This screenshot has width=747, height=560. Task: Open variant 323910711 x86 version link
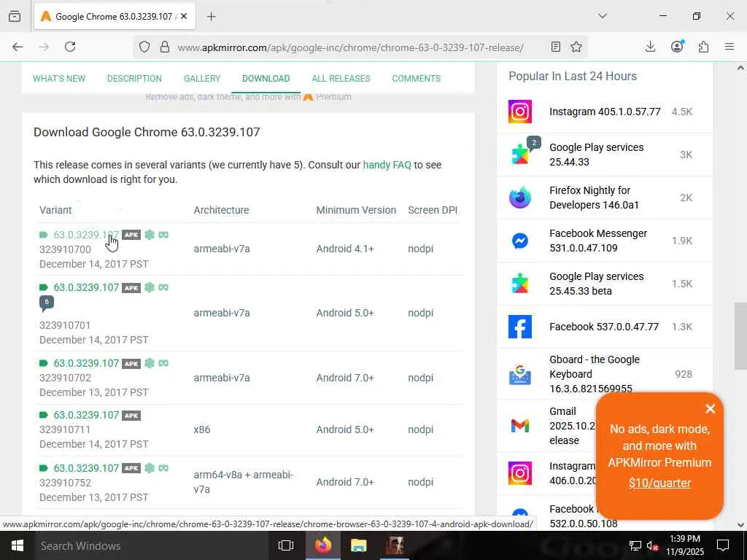[x=86, y=415]
